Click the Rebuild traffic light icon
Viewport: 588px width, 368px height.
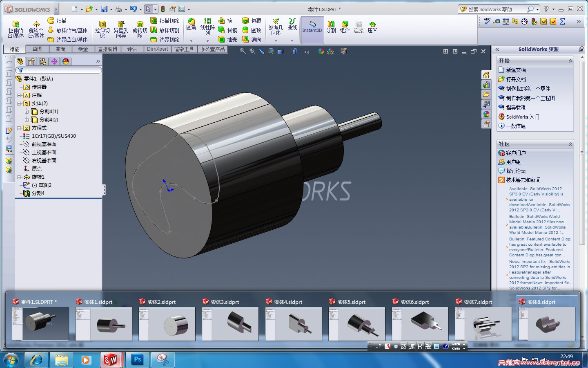coord(163,9)
